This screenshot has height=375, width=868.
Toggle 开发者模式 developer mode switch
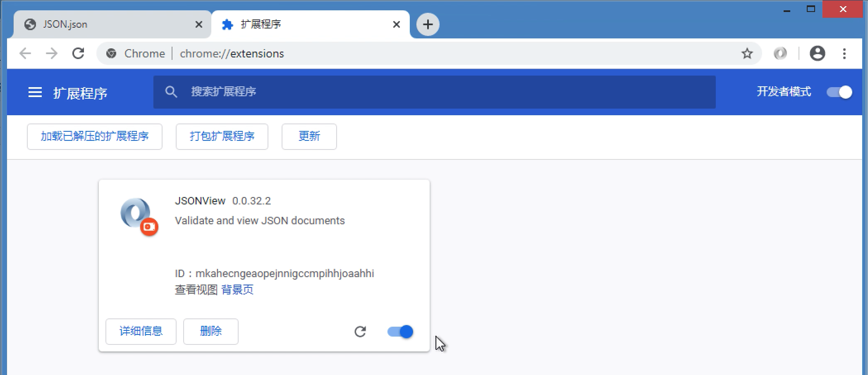(x=839, y=92)
